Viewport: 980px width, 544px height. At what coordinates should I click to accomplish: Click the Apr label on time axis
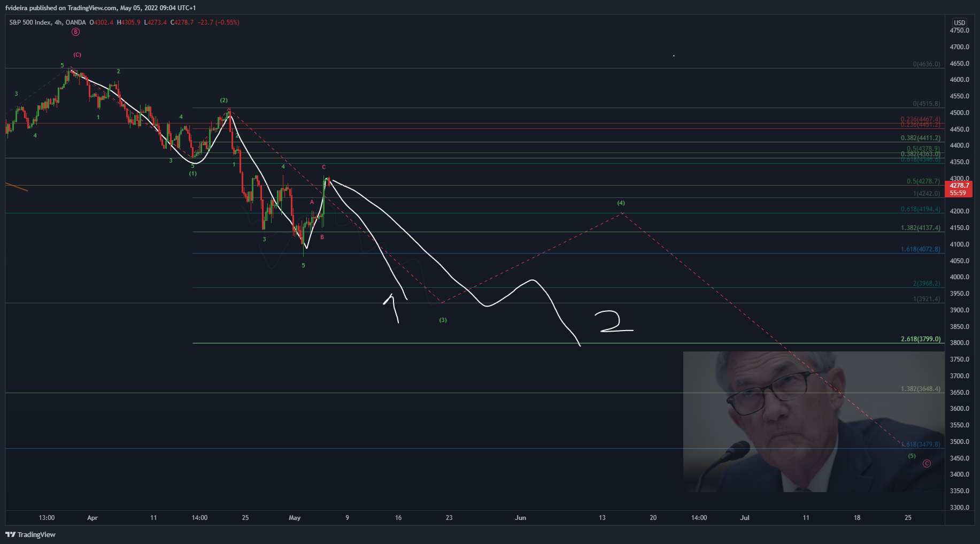[x=92, y=518]
